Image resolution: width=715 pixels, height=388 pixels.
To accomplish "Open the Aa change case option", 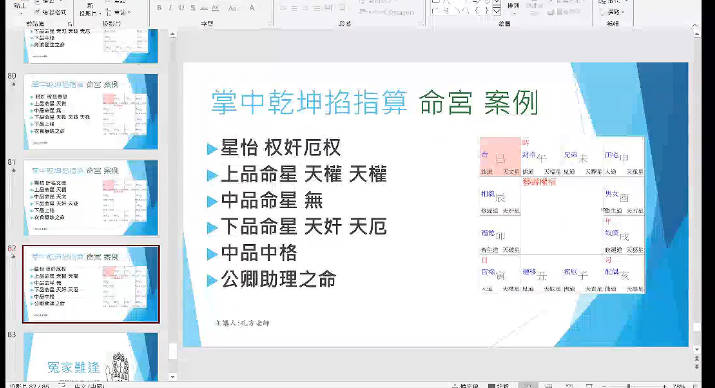I will click(x=233, y=8).
